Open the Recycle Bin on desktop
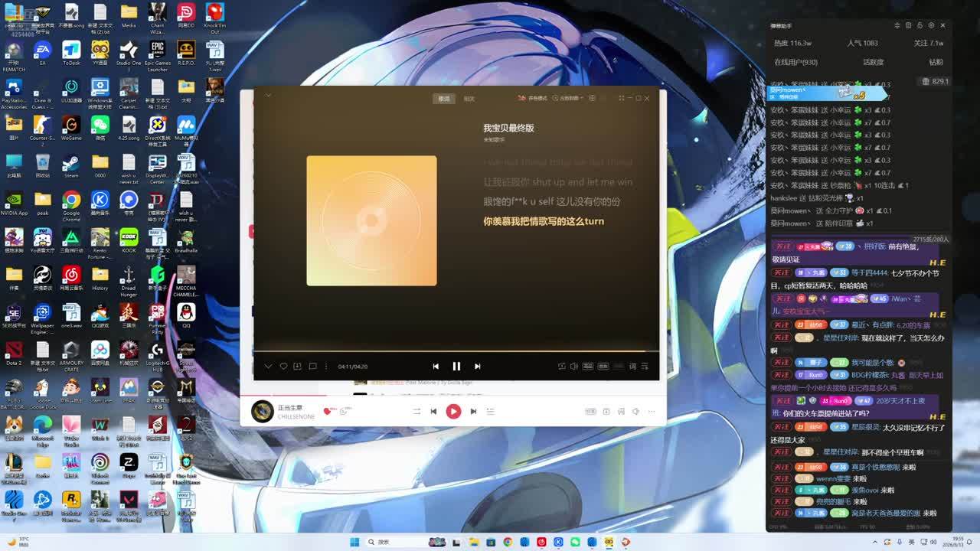 pyautogui.click(x=42, y=166)
